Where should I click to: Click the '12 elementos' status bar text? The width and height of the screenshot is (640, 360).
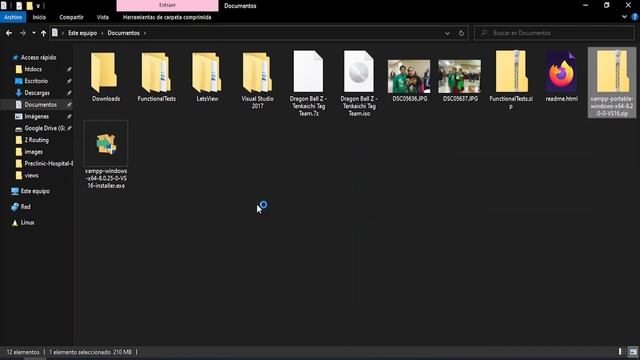coord(23,352)
